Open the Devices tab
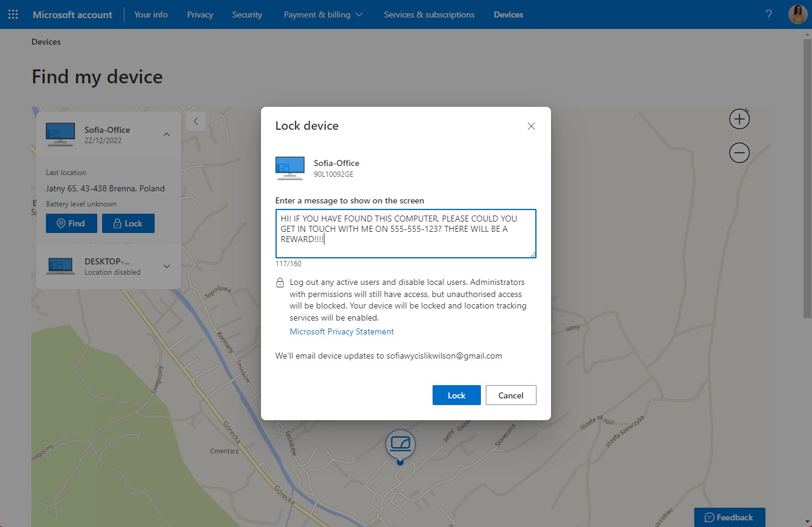This screenshot has width=812, height=527. (x=509, y=14)
